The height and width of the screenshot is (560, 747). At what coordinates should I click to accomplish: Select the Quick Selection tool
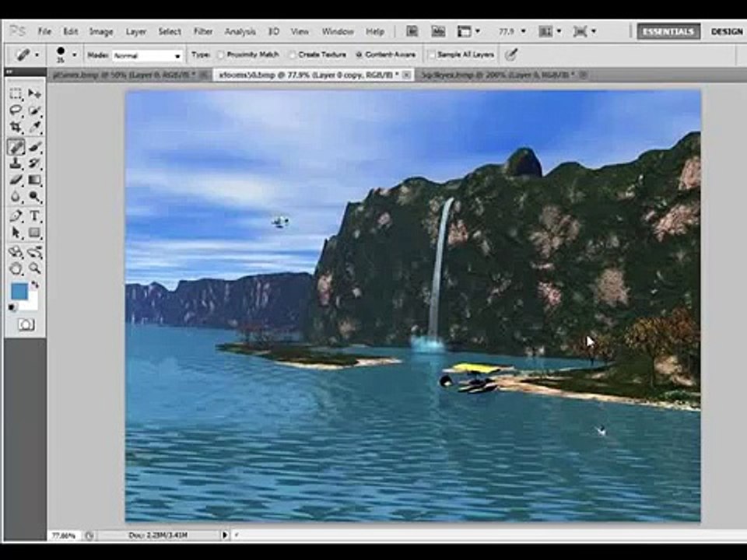click(x=34, y=110)
